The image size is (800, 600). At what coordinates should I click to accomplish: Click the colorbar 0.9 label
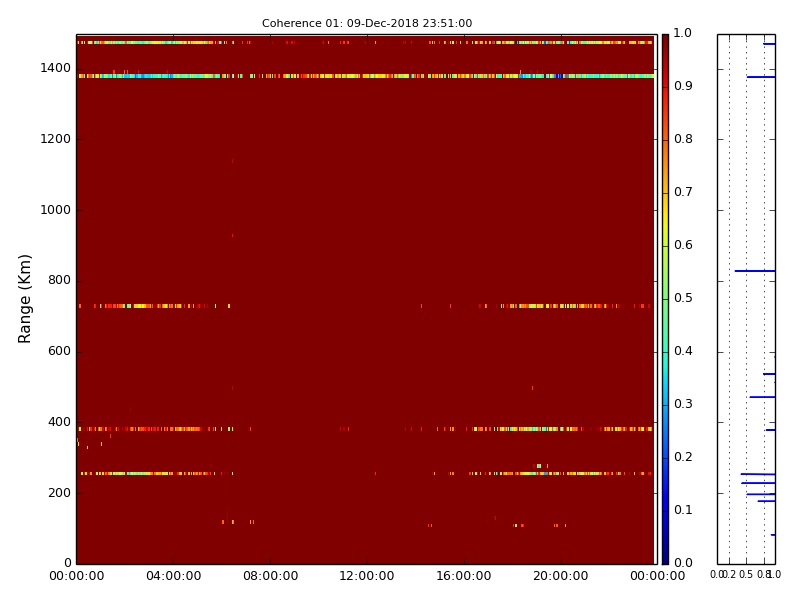(683, 86)
